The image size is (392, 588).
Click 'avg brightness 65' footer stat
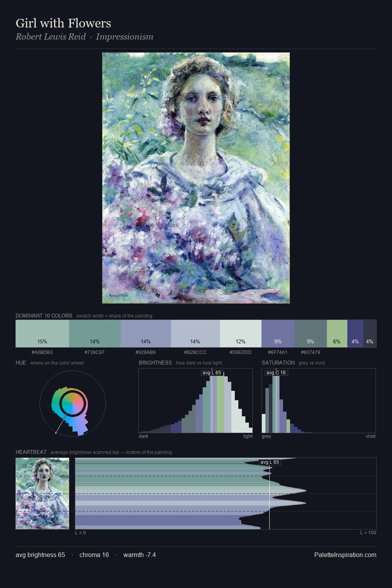(40, 555)
